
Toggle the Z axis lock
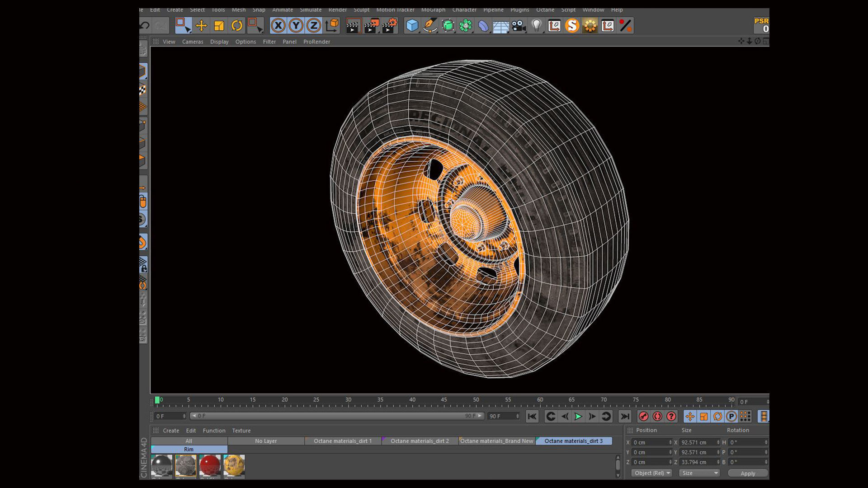(x=313, y=26)
